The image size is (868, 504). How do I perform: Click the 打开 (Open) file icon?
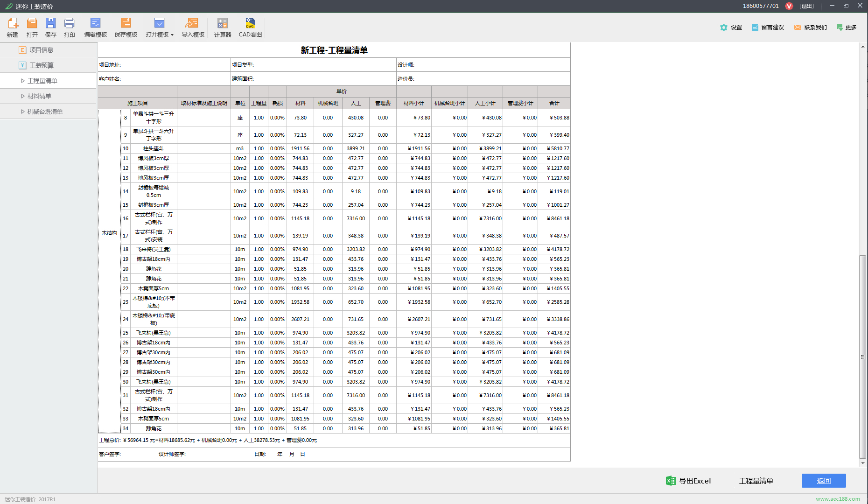(32, 23)
